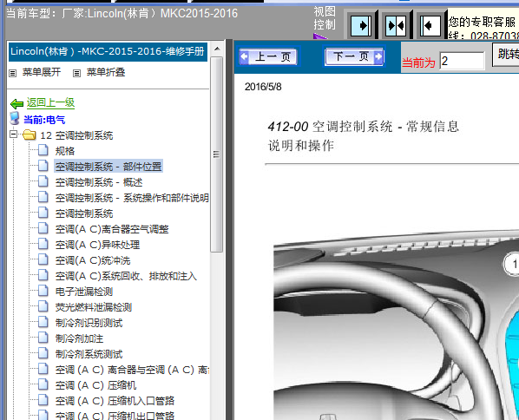Click the dashboard diagram image
519x420 pixels.
397,325
